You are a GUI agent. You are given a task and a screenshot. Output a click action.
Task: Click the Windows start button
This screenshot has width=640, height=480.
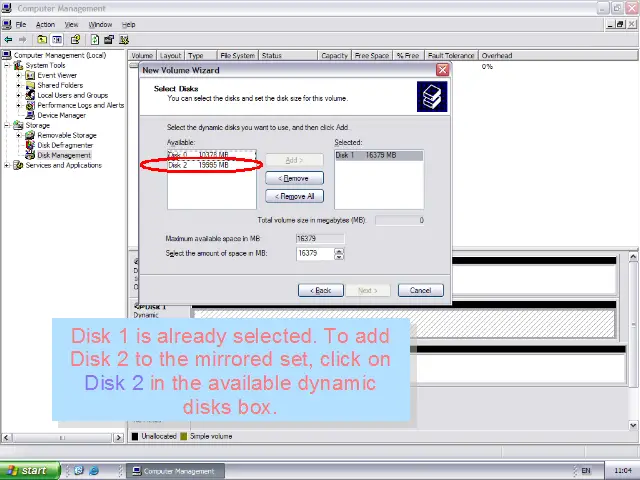click(30, 471)
